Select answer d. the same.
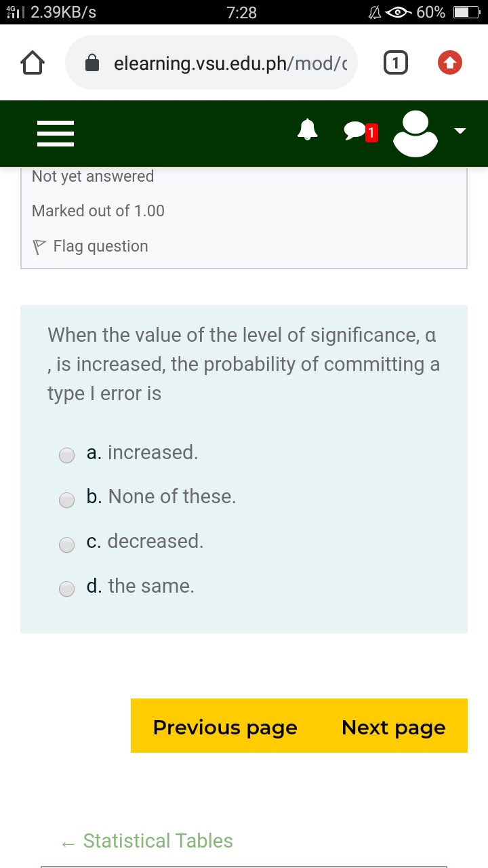 click(x=66, y=589)
